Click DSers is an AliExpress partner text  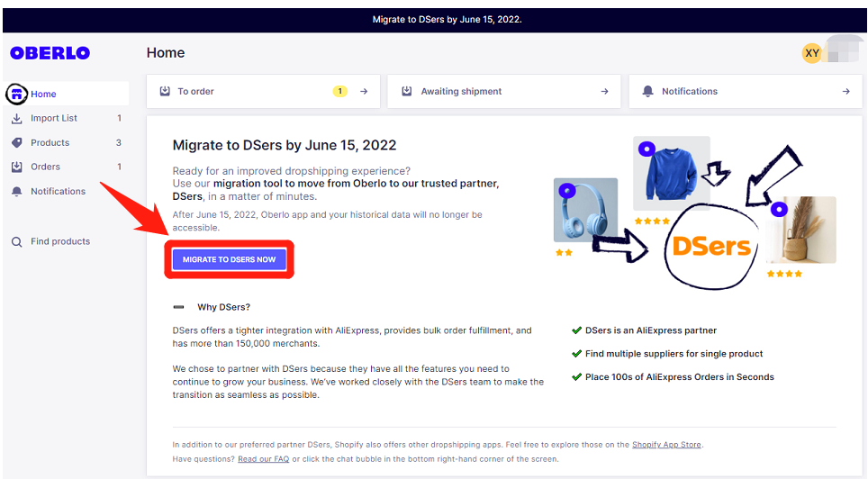tap(651, 330)
